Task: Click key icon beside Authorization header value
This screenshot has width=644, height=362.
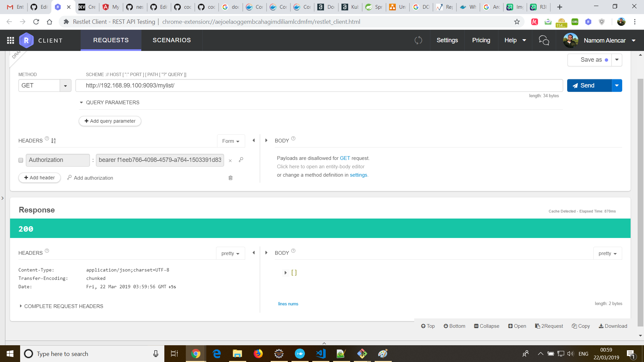Action: coord(241,160)
